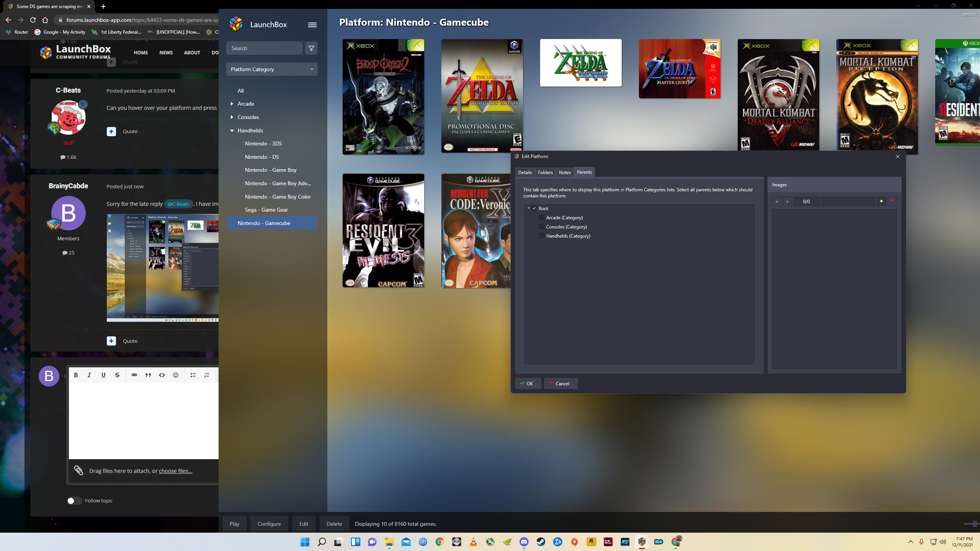
Task: Select Blood Omen 2 box art
Action: click(x=383, y=97)
